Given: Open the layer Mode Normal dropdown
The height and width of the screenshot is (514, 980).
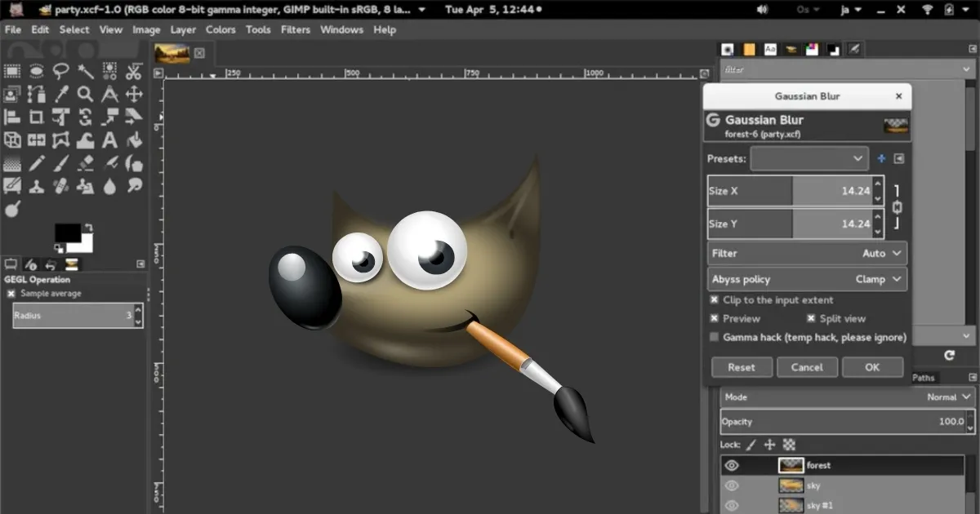Looking at the screenshot, I should click(848, 397).
